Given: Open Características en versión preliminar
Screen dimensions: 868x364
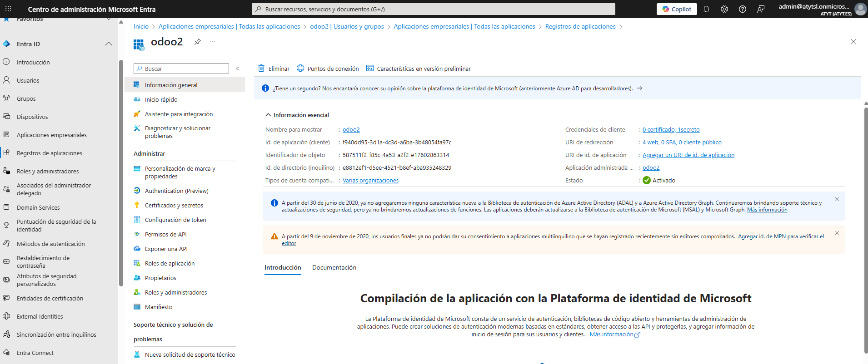Looking at the screenshot, I should tap(419, 69).
